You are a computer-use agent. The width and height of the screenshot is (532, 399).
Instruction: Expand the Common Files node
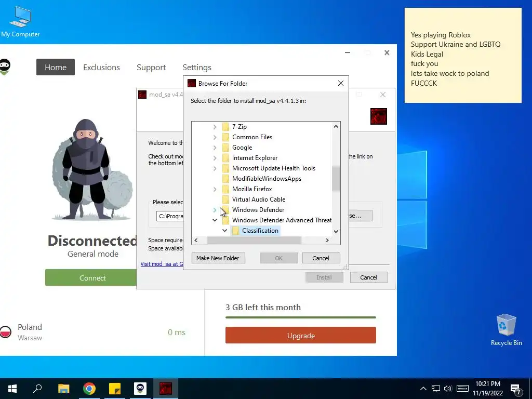click(x=215, y=137)
